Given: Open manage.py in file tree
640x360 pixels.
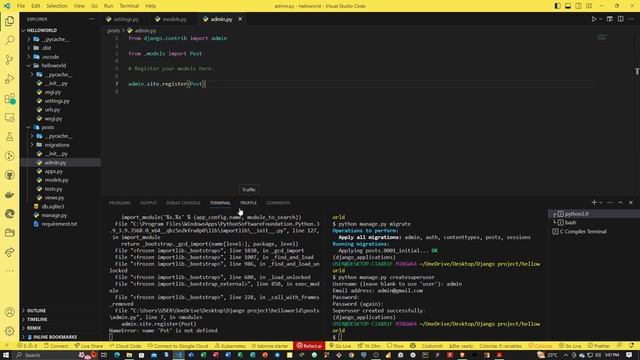Looking at the screenshot, I should coord(54,215).
